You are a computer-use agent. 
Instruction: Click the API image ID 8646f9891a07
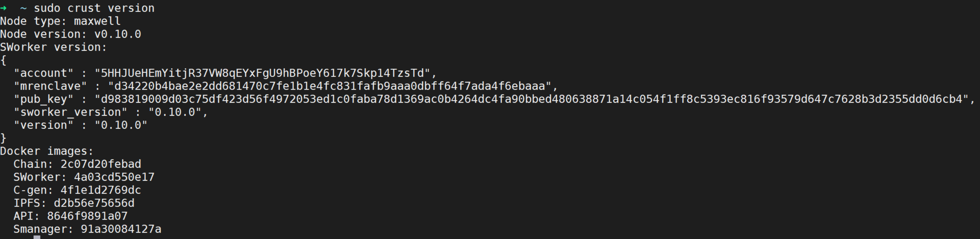coord(87,216)
